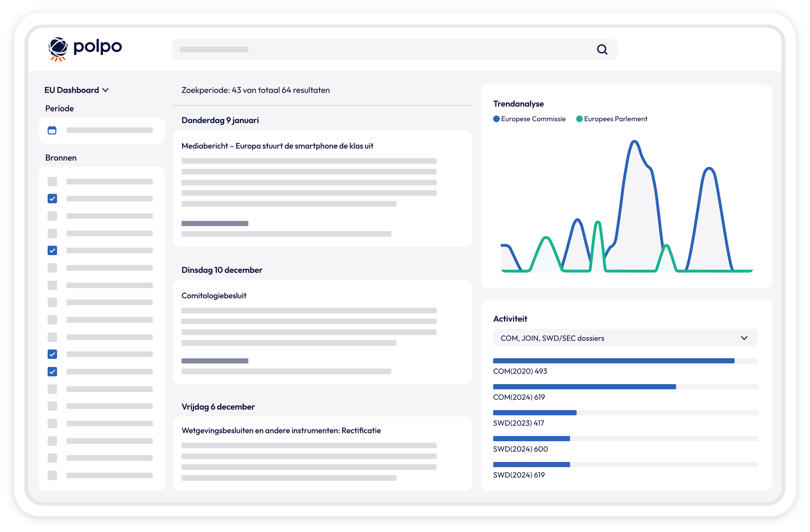Select the COM(2020) 493 activity item
Viewport: 810px width, 532px height.
click(x=520, y=371)
